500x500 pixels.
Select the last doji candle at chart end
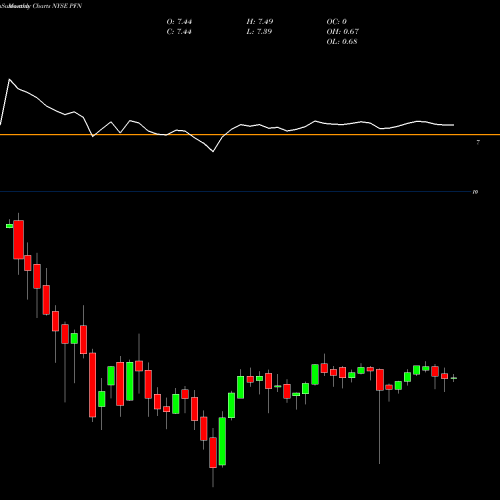(454, 378)
